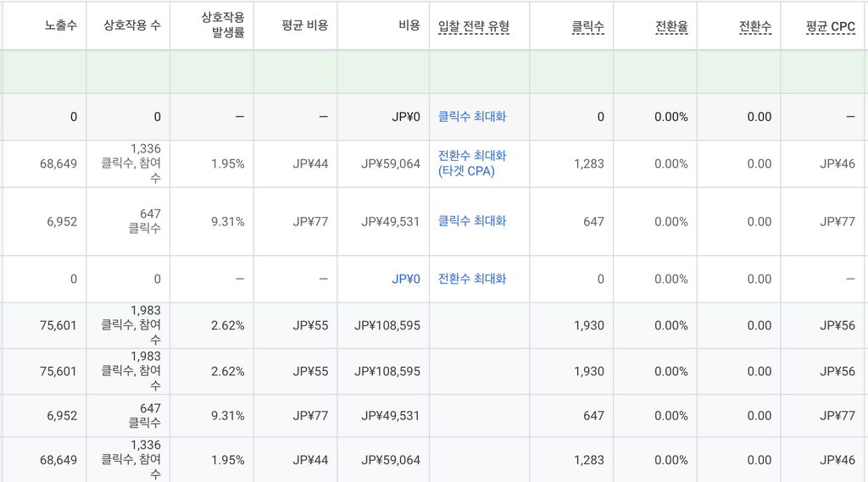Select black JP¥0 cost in the first data row
Viewport: 868px width, 482px height.
[x=406, y=117]
